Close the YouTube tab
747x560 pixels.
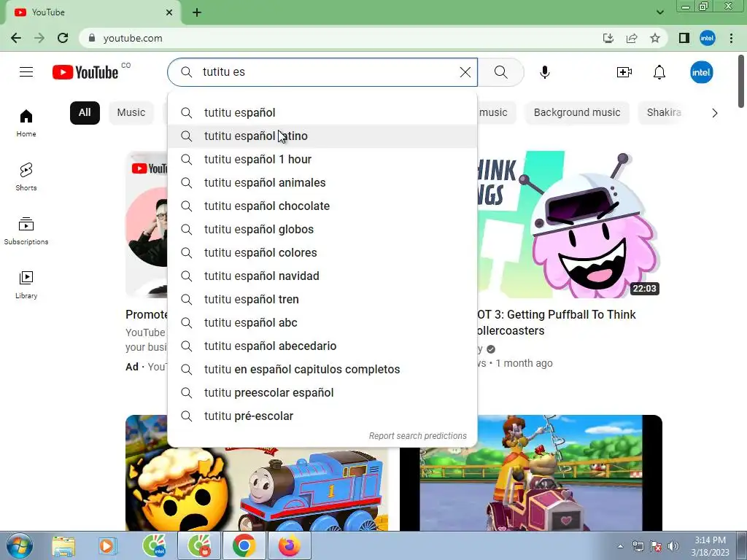point(169,12)
